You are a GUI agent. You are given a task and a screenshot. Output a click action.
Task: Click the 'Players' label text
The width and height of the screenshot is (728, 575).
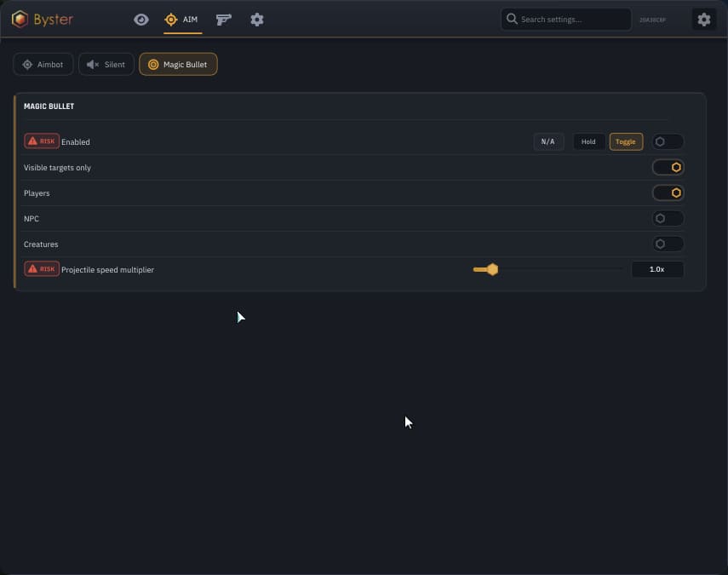point(37,193)
